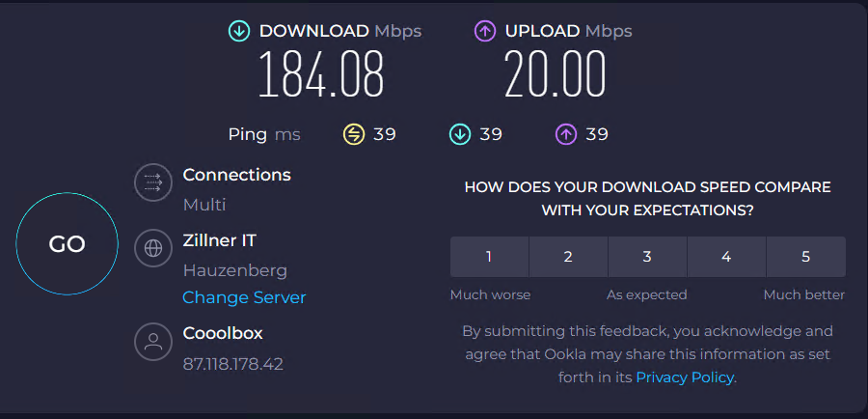Screen dimensions: 868x419
Task: Click the user profile icon near Cooolbox
Action: [152, 341]
